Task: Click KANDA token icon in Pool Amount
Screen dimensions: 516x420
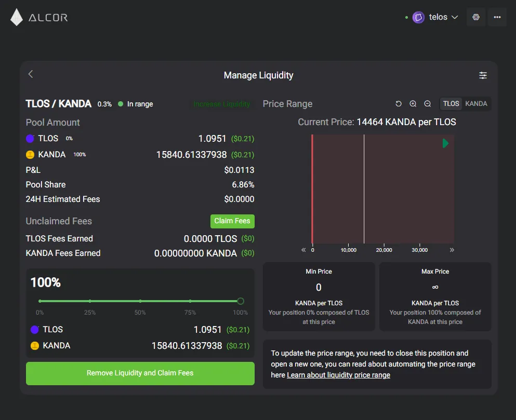Action: tap(30, 155)
